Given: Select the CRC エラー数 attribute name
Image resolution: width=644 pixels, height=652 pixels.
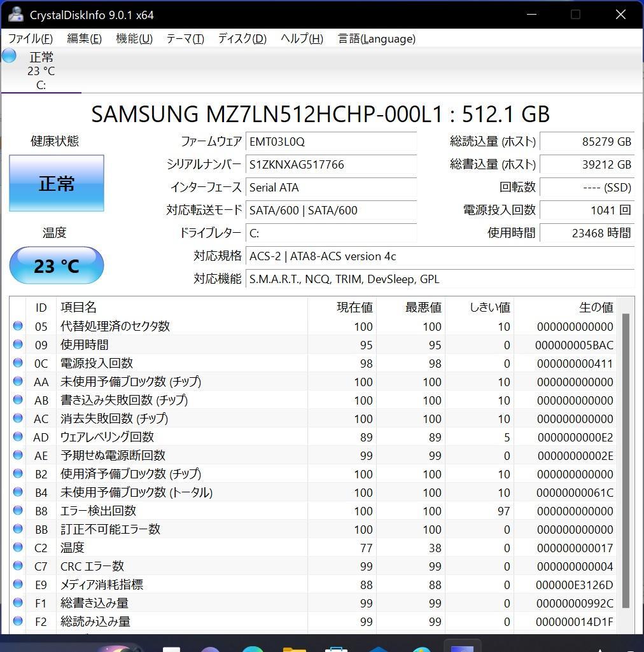Looking at the screenshot, I should [92, 566].
